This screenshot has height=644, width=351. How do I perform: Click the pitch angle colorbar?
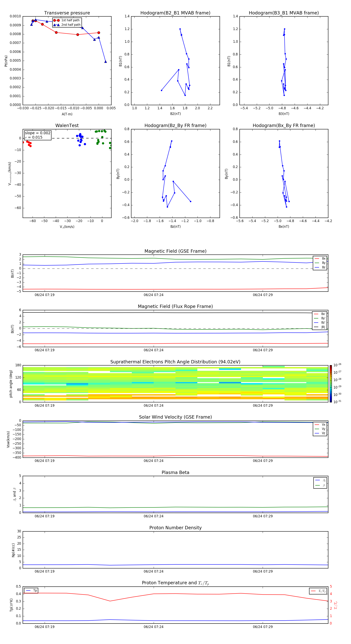[x=331, y=384]
